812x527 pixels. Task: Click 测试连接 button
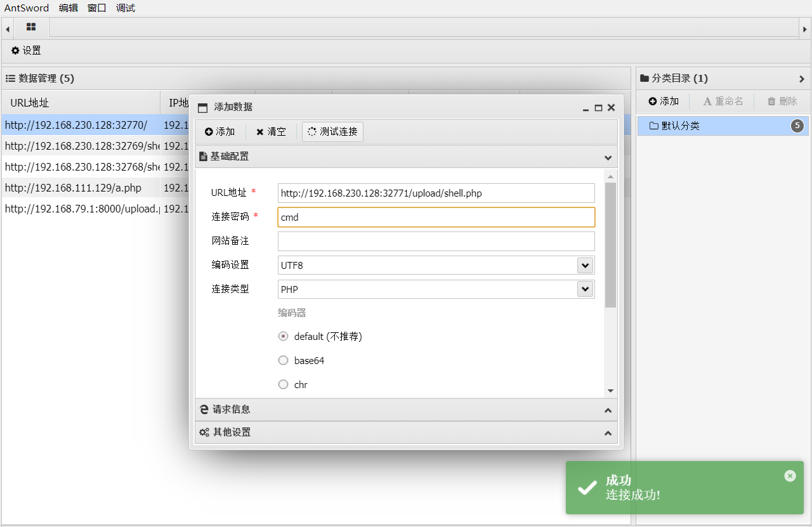[x=332, y=132]
